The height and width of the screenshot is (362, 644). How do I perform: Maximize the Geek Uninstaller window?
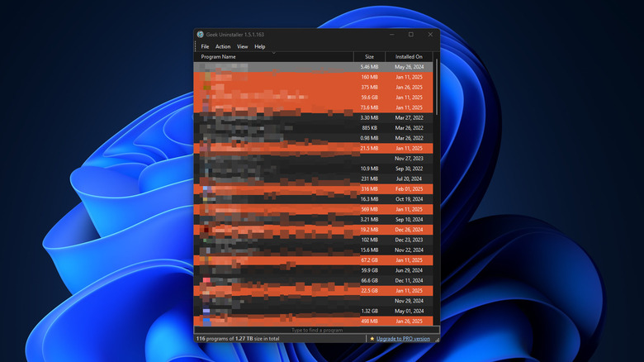pos(410,35)
